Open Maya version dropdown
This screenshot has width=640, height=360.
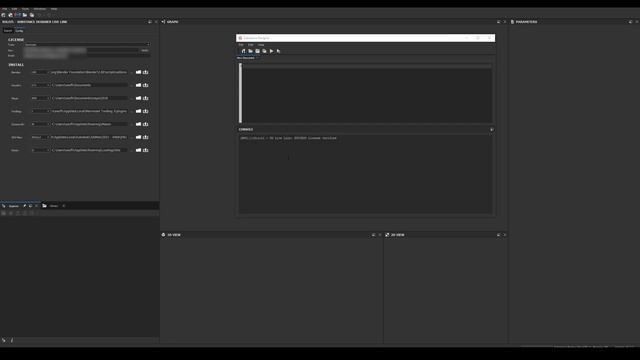pyautogui.click(x=40, y=98)
